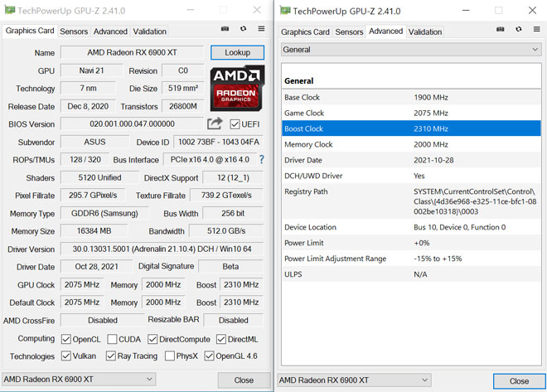Toggle the PhysX checkbox
The height and width of the screenshot is (392, 547).
coord(170,356)
